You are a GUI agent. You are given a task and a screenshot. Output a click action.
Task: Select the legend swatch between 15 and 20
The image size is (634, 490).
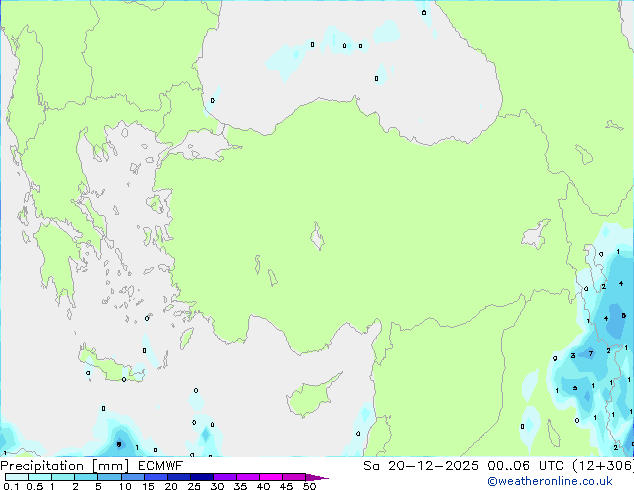tap(155, 477)
